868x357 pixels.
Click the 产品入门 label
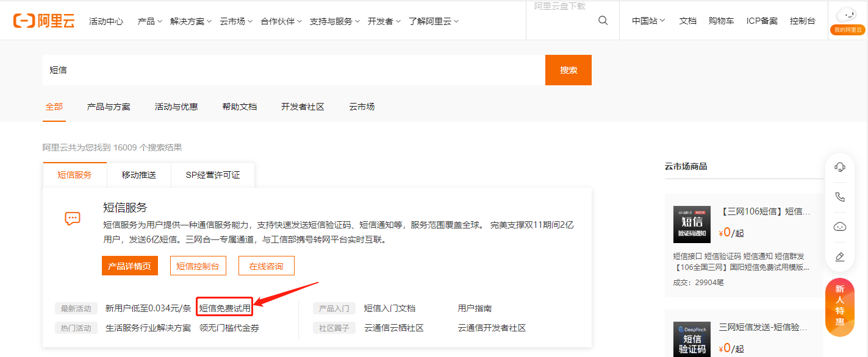334,308
